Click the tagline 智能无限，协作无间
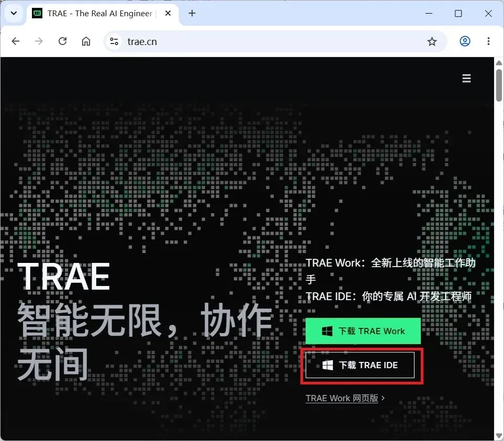 145,342
